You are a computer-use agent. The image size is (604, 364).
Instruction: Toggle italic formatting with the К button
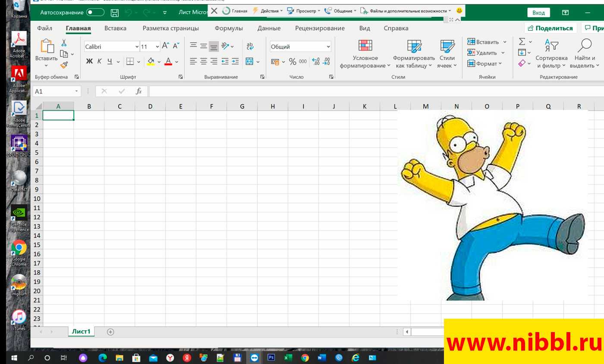click(99, 61)
